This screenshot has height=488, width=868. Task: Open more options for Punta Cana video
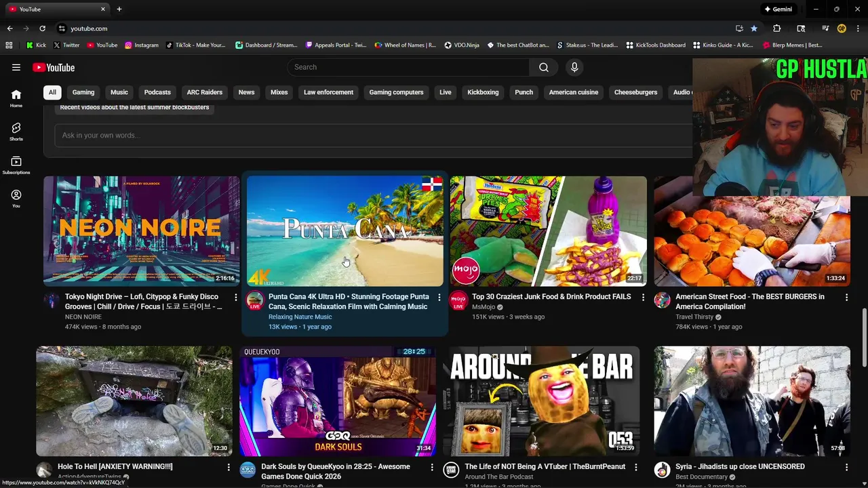pos(439,298)
